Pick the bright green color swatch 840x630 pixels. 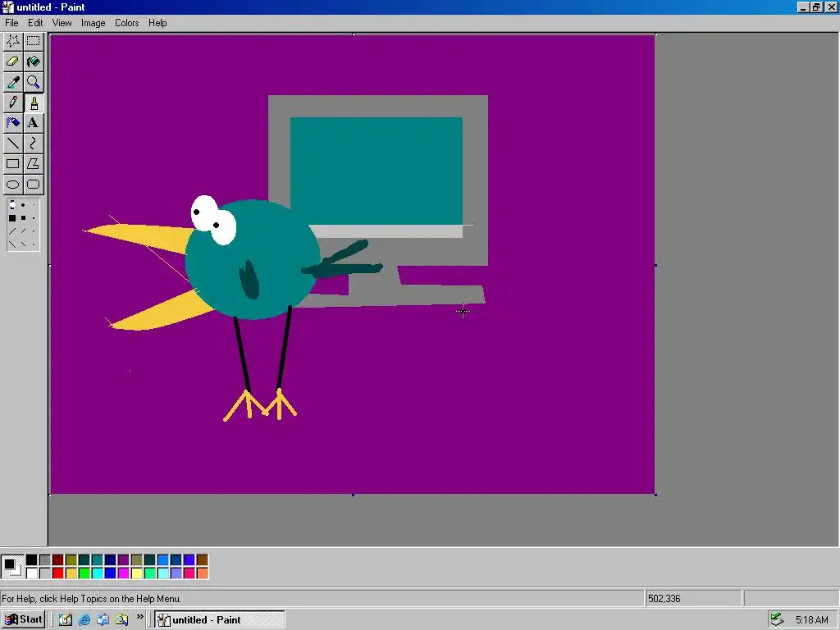coord(84,573)
